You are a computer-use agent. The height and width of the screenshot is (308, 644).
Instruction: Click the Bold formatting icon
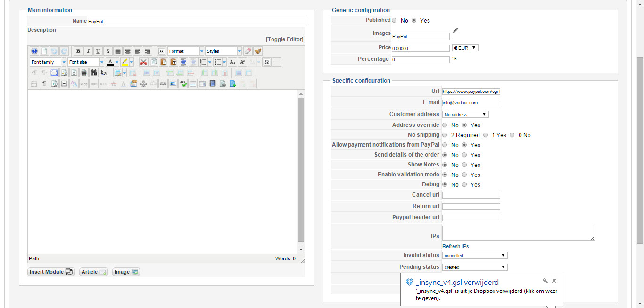point(78,51)
